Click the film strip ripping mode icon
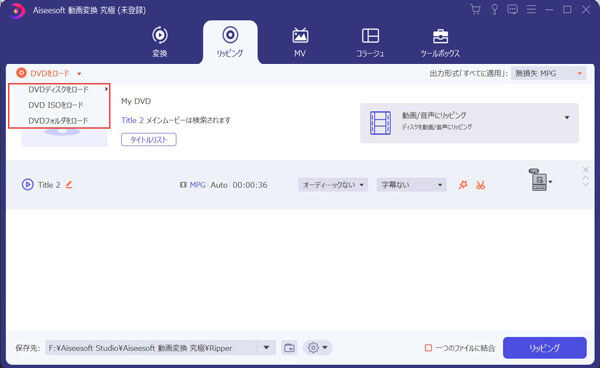 point(380,123)
